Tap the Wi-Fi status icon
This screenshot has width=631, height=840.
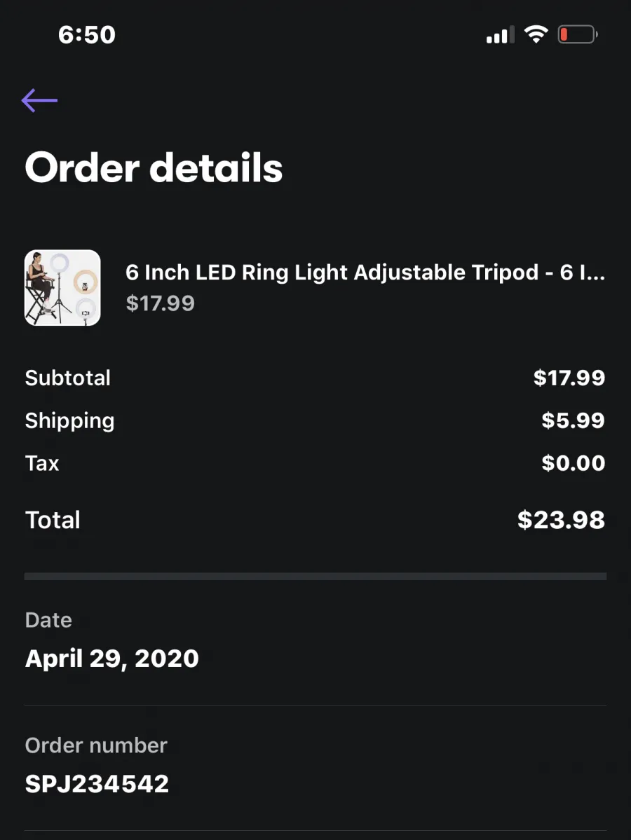(536, 35)
